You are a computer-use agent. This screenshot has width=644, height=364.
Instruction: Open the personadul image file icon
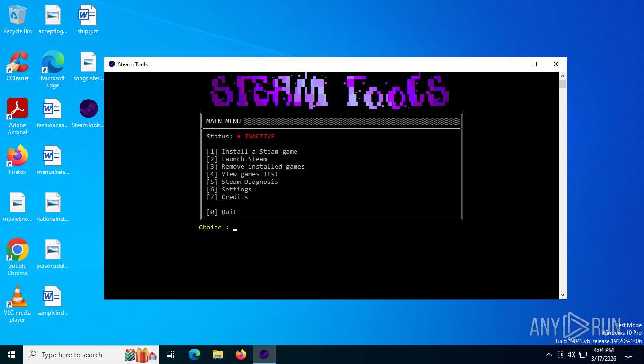click(x=53, y=254)
